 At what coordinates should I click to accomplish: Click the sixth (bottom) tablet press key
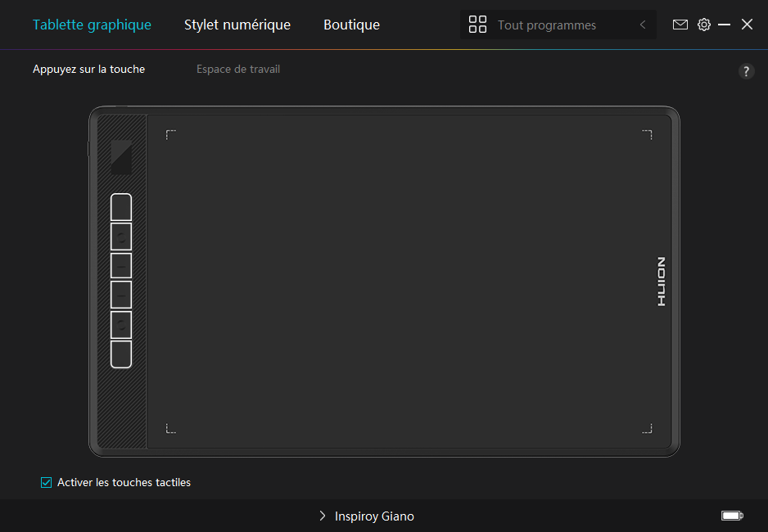120,354
